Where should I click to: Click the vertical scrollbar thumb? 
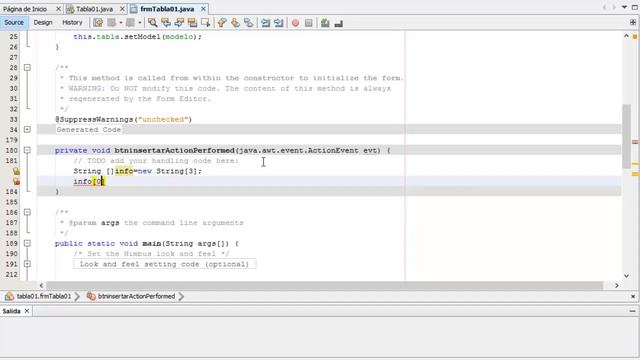[x=626, y=136]
